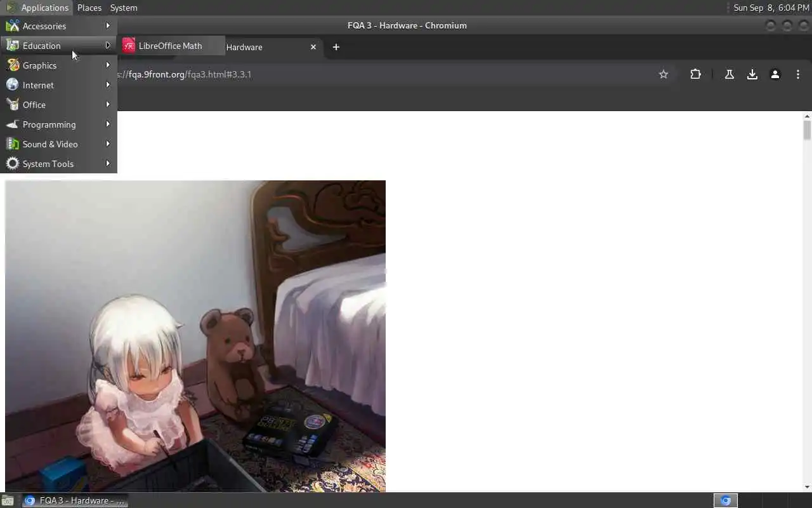Open the Chromium downloads icon
The height and width of the screenshot is (508, 812).
tap(752, 74)
